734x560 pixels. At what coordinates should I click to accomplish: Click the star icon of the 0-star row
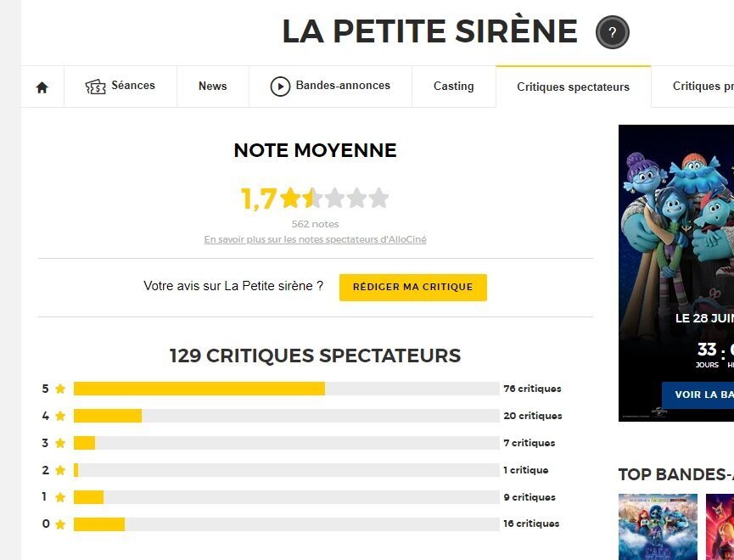pyautogui.click(x=60, y=524)
